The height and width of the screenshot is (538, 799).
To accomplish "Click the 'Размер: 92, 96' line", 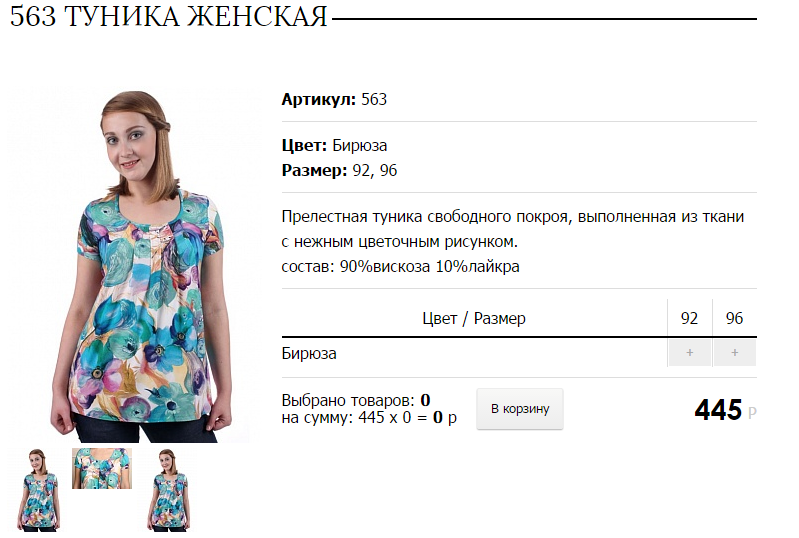I will coord(339,170).
